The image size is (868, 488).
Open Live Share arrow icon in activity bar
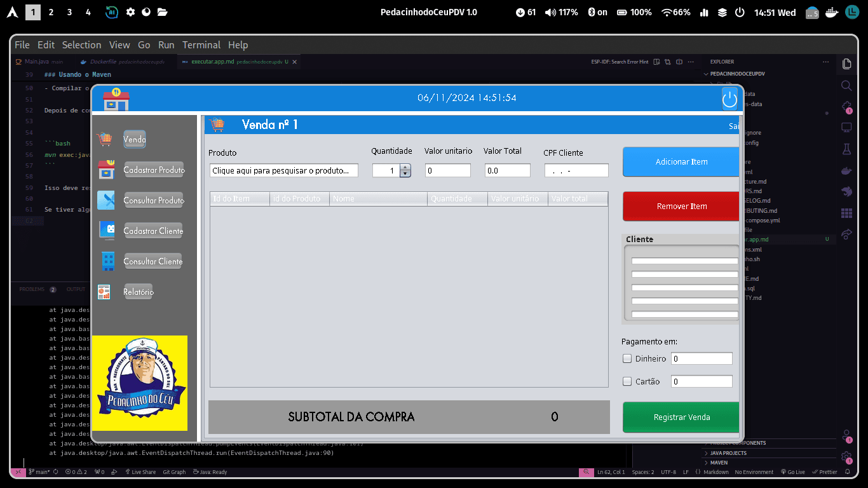(846, 234)
